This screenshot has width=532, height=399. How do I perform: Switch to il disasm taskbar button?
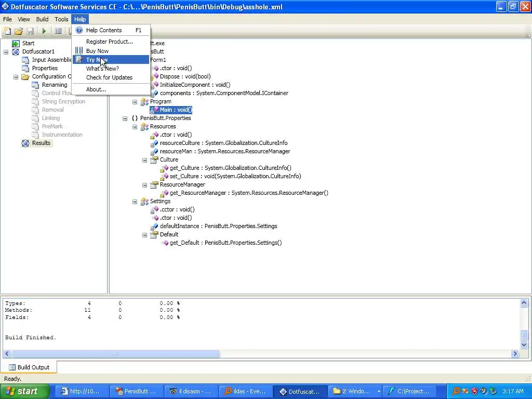191,391
